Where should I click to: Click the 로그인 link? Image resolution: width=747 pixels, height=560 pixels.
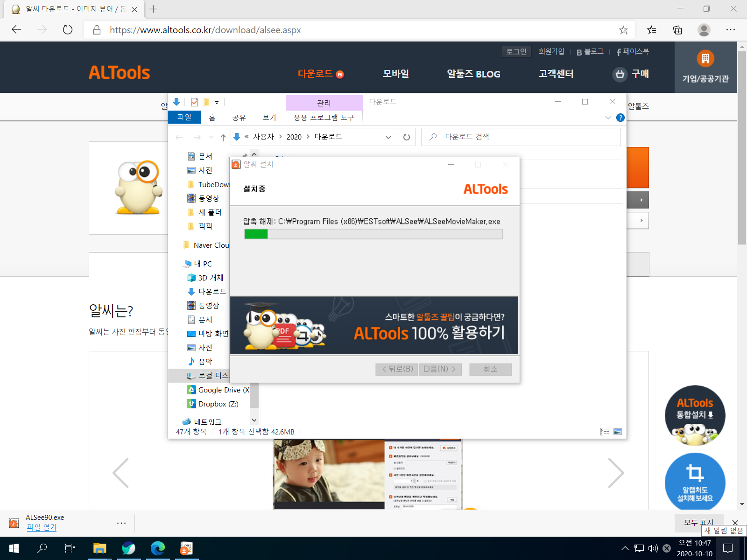tap(516, 52)
